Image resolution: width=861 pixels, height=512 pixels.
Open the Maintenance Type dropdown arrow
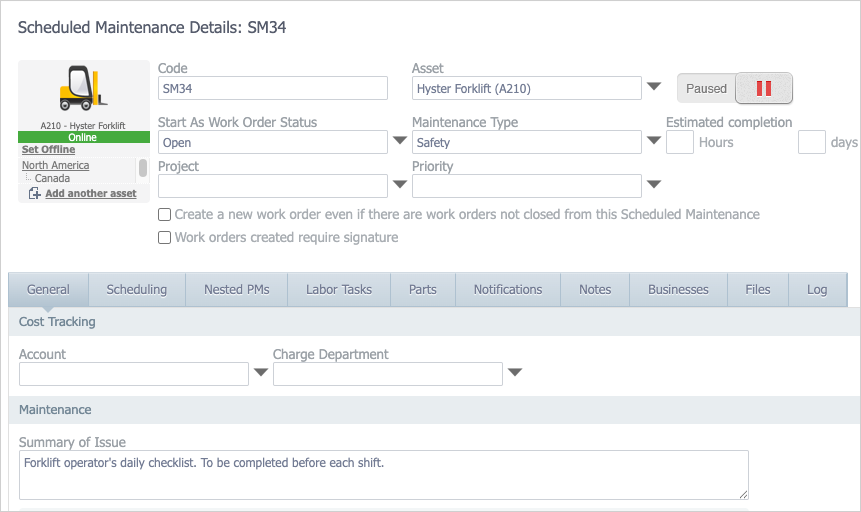tap(654, 142)
